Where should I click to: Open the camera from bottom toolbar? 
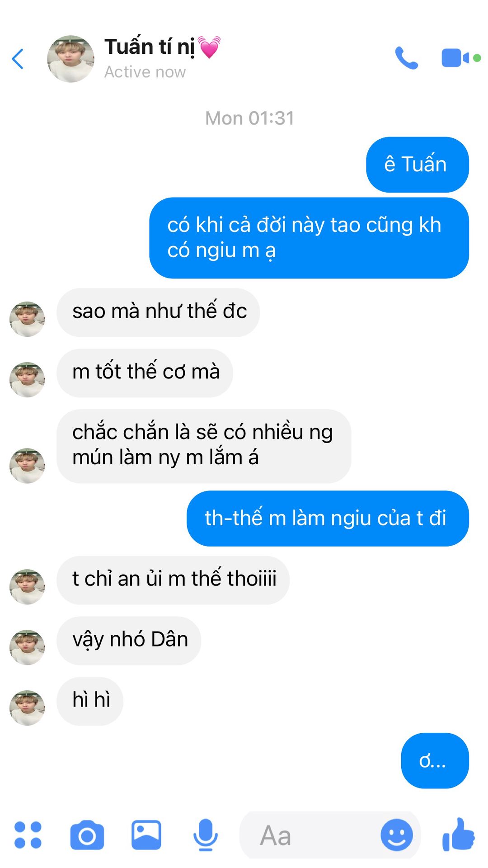(87, 835)
